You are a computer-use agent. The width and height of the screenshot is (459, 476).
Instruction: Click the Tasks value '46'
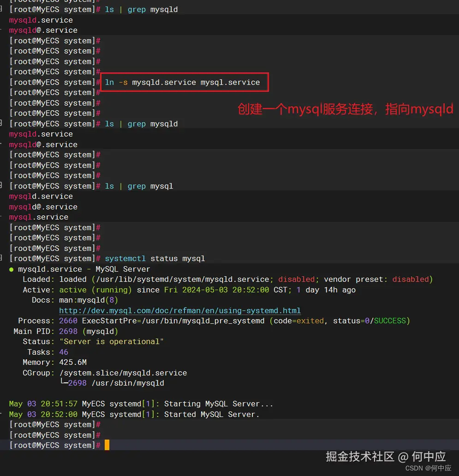[x=64, y=352]
